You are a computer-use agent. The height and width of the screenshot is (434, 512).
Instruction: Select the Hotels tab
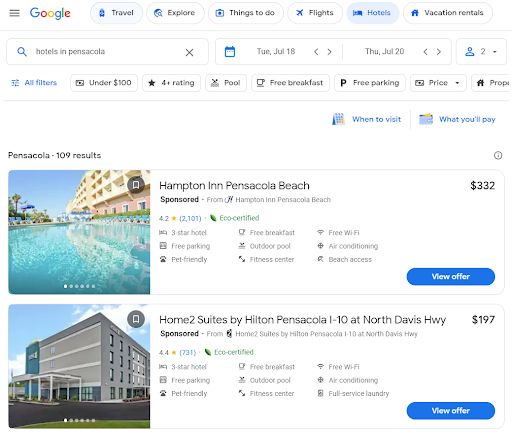click(x=373, y=13)
